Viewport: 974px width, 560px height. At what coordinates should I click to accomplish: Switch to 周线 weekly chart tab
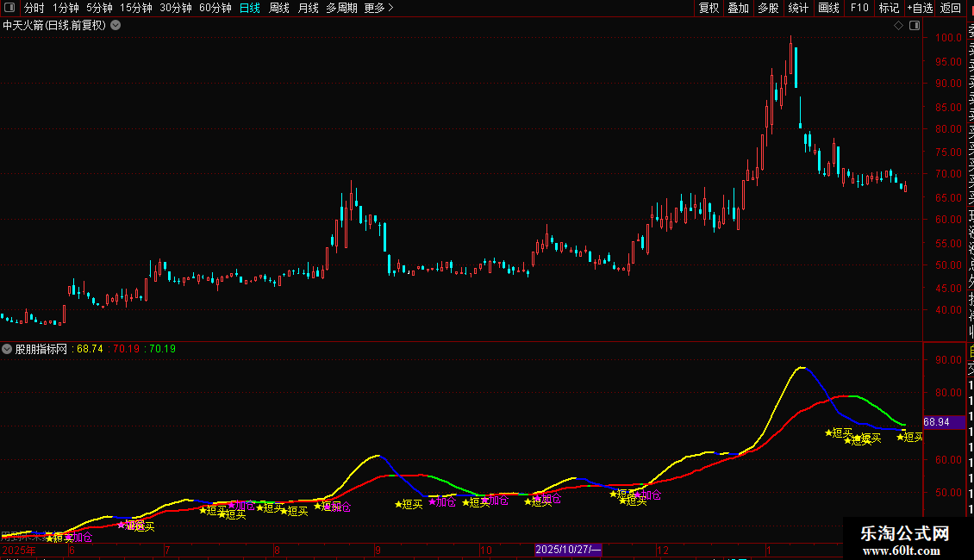tap(279, 8)
